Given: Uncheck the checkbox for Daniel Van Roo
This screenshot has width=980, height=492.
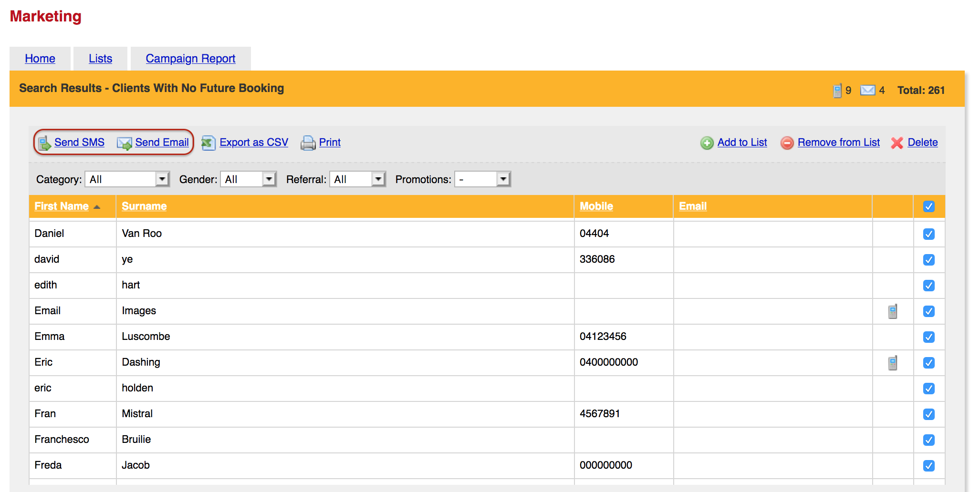Looking at the screenshot, I should click(x=929, y=234).
